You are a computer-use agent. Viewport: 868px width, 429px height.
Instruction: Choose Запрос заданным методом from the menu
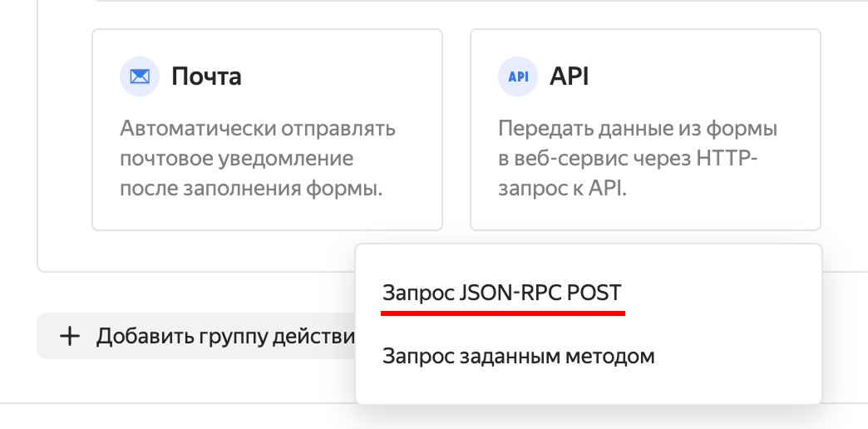click(x=518, y=357)
